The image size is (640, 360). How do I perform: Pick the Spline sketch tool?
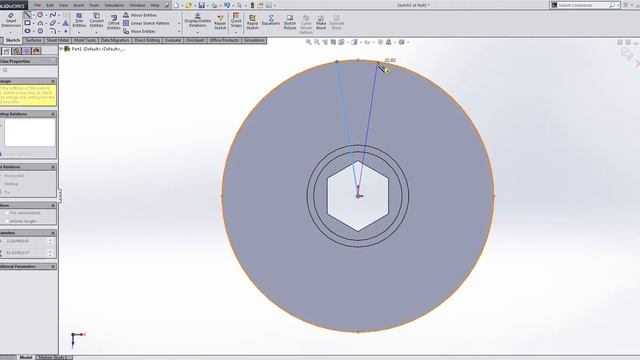coord(53,15)
